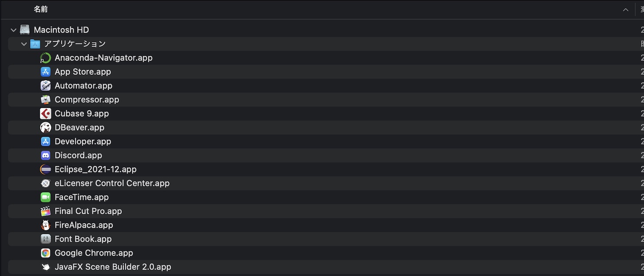Click the Cubase 9 app icon
644x276 pixels.
click(46, 114)
